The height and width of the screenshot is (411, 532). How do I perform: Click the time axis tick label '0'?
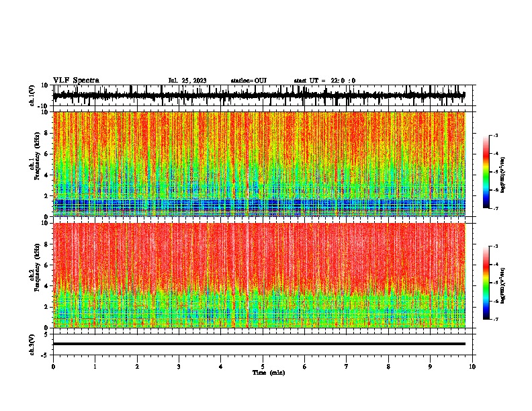click(x=53, y=367)
